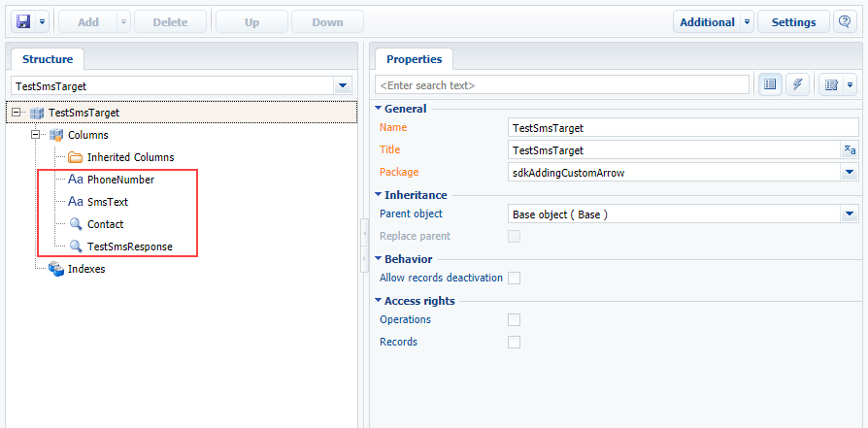Select the Indexes node icon
This screenshot has height=428, width=868.
(x=56, y=269)
